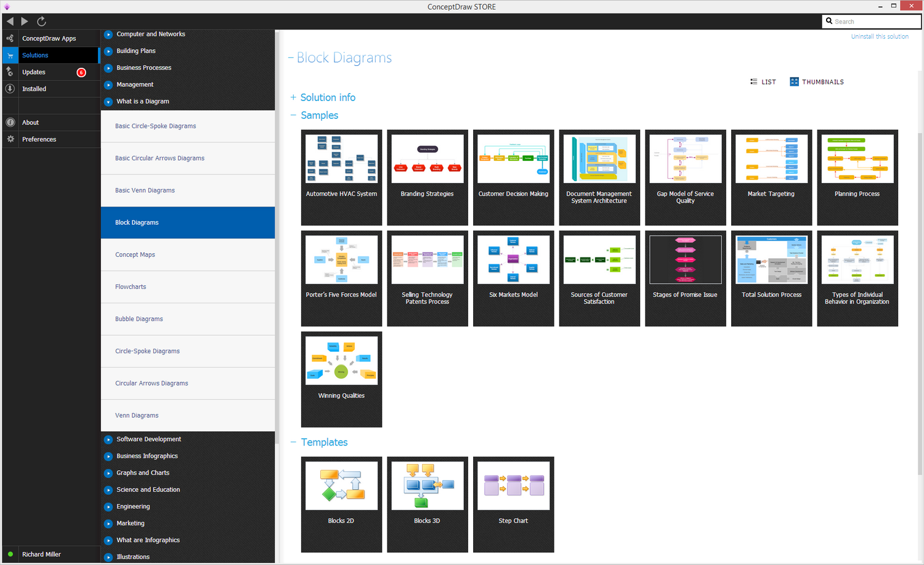Click the ConceptDraw logo in the title bar
This screenshot has height=565, width=924.
(7, 7)
